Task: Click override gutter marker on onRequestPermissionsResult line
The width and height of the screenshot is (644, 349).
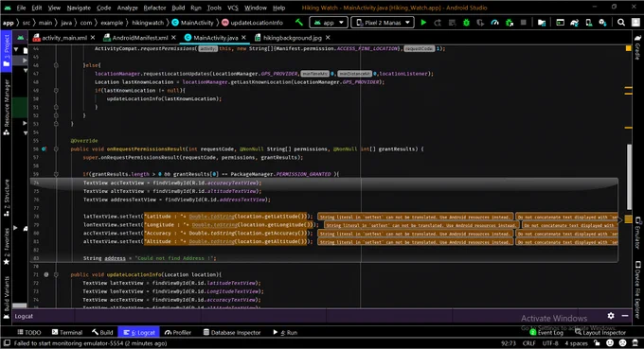Action: (x=44, y=148)
